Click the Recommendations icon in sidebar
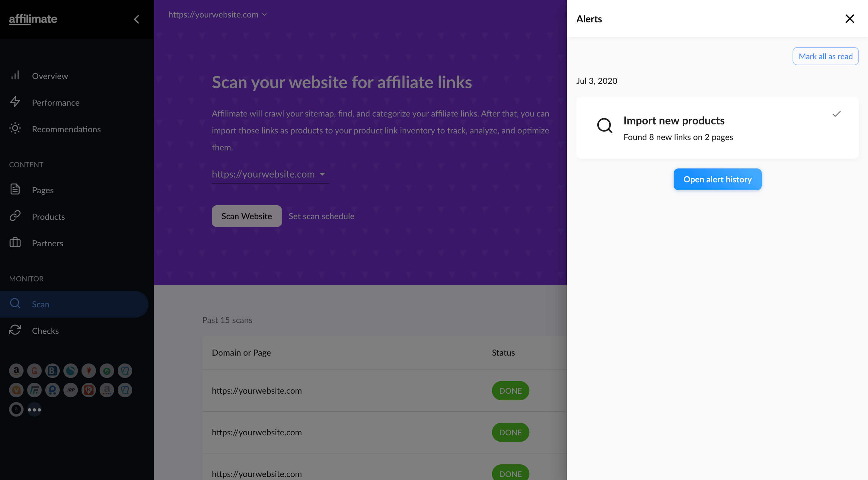Viewport: 868px width, 480px height. tap(15, 129)
